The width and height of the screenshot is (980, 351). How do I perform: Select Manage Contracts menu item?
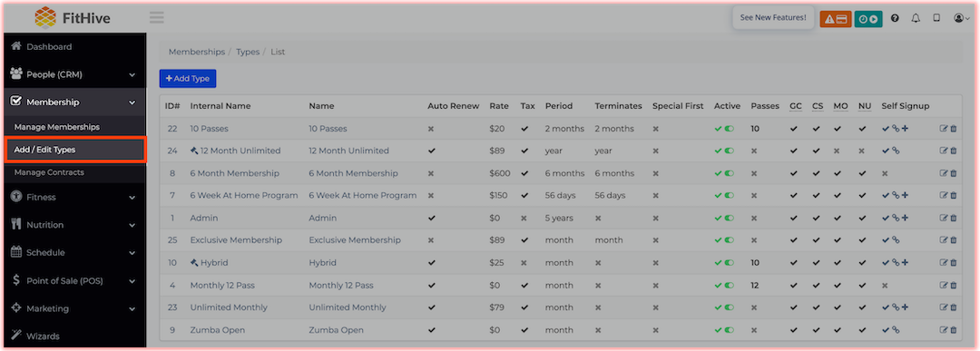coord(49,172)
